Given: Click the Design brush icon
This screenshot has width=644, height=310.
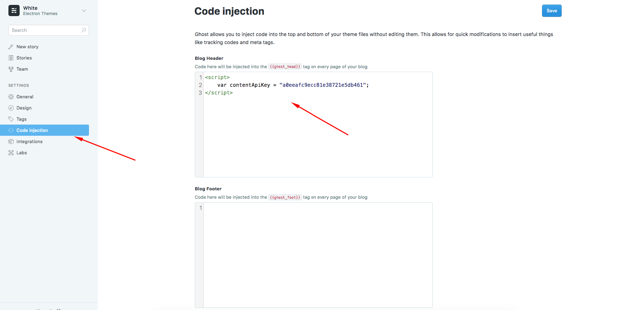Looking at the screenshot, I should (x=11, y=108).
